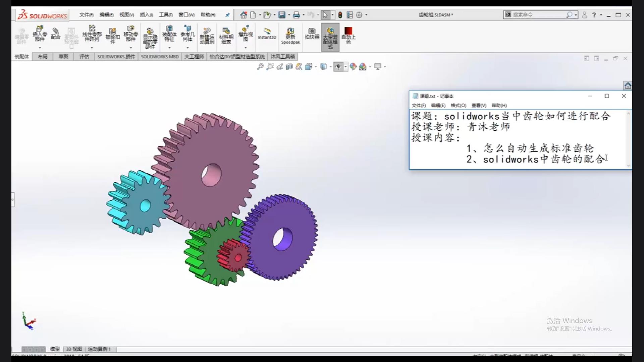Expand the Reference Geometry dropdown arrow

point(187,48)
